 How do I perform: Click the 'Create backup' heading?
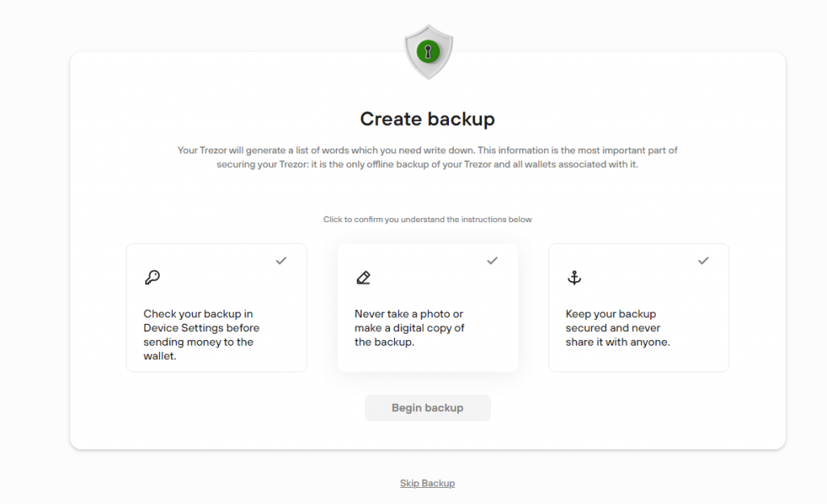tap(427, 119)
